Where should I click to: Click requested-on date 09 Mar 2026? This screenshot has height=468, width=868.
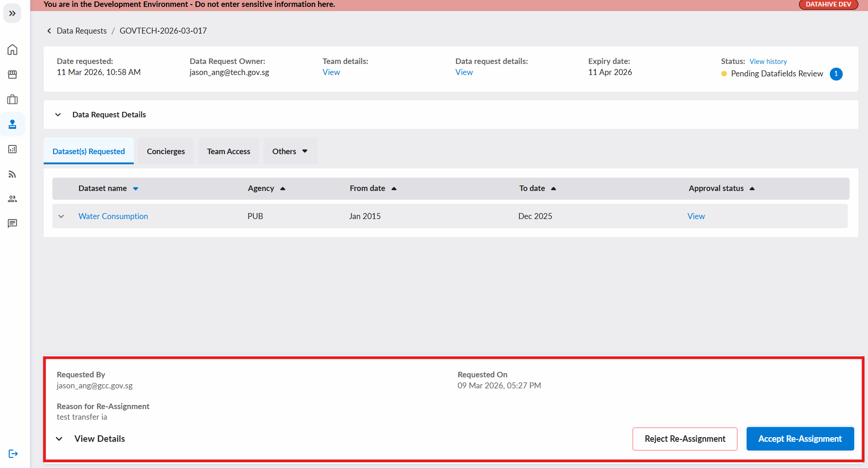499,386
